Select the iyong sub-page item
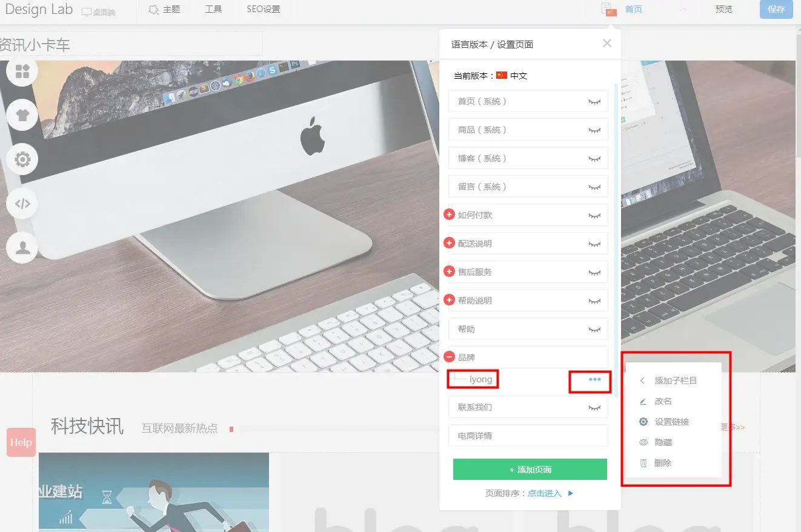This screenshot has width=801, height=532. coord(480,379)
